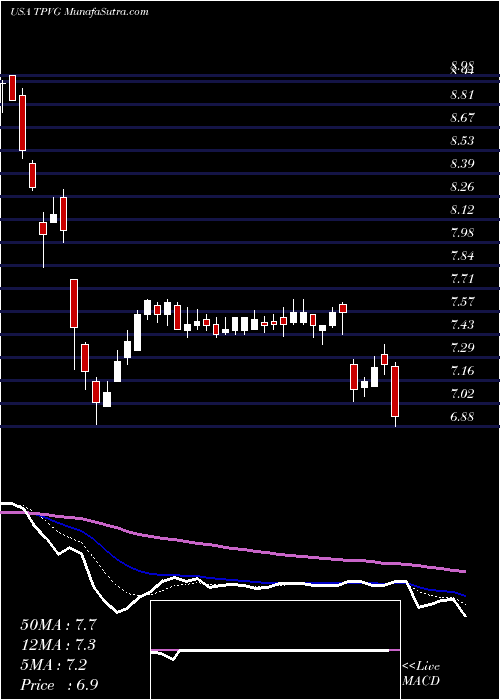
Task: Click the 8.39 price axis label
Action: [x=462, y=163]
